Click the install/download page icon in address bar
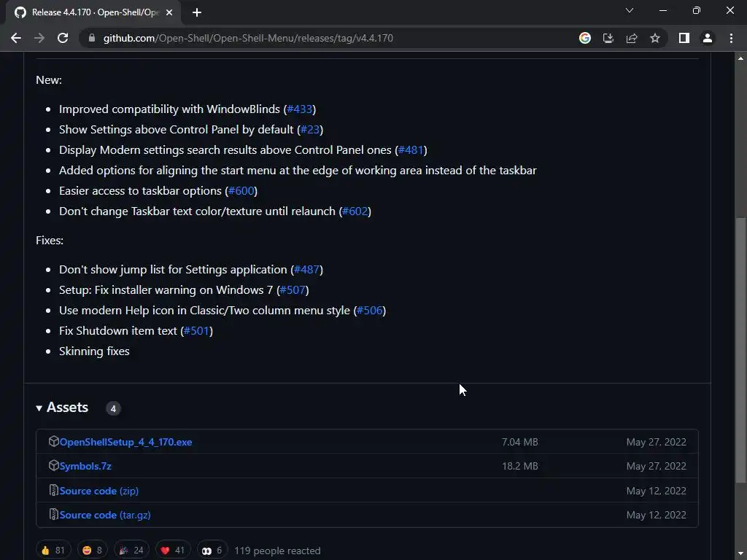The image size is (747, 560). 608,38
